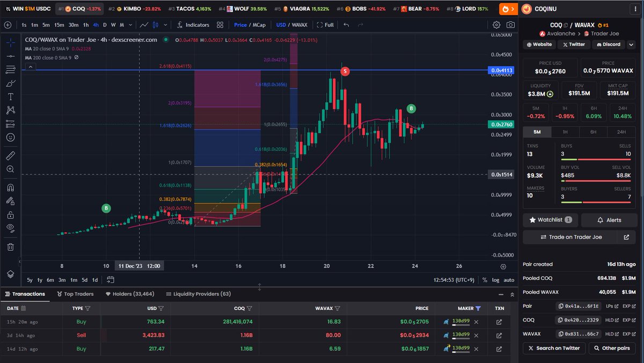
Task: Open the go to date calendar
Action: pyautogui.click(x=111, y=280)
